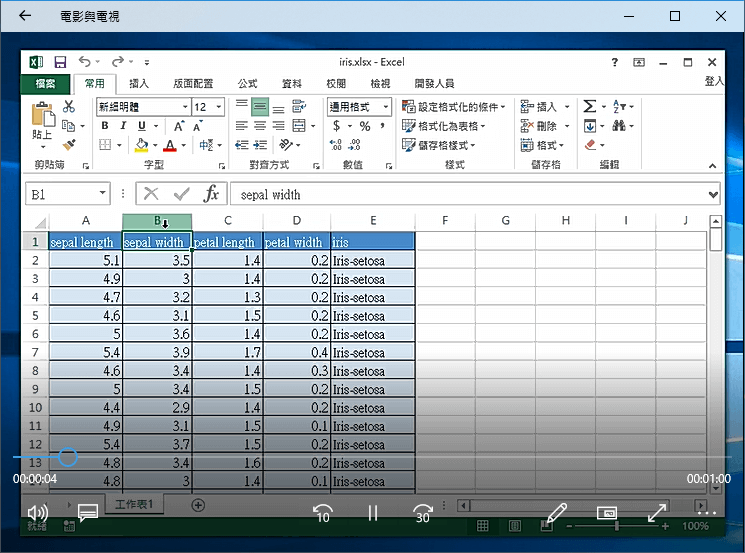Click the pencil edit icon
745x553 pixels.
click(x=556, y=513)
